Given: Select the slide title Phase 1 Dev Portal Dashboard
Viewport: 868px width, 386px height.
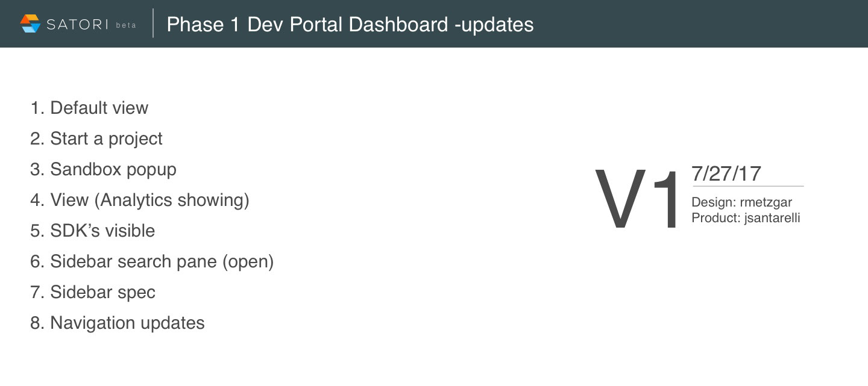Looking at the screenshot, I should click(307, 24).
